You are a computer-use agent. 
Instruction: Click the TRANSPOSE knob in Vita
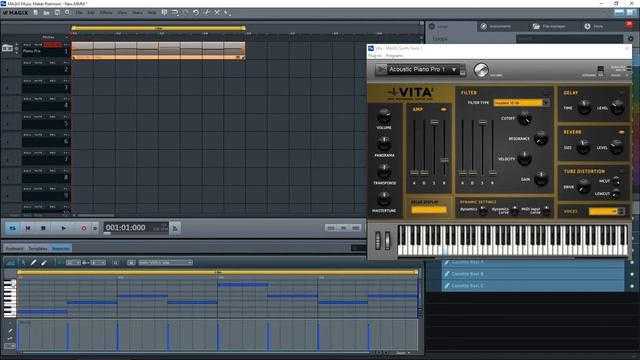click(x=384, y=171)
